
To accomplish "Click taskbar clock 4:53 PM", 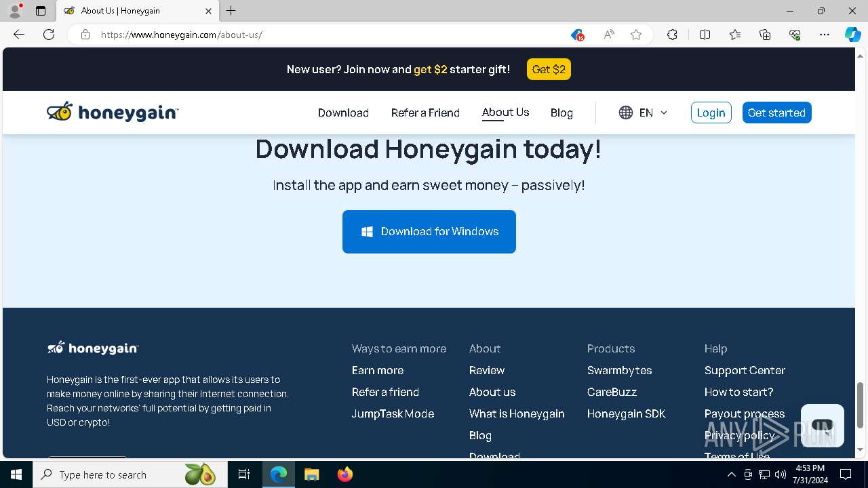I will click(x=810, y=474).
